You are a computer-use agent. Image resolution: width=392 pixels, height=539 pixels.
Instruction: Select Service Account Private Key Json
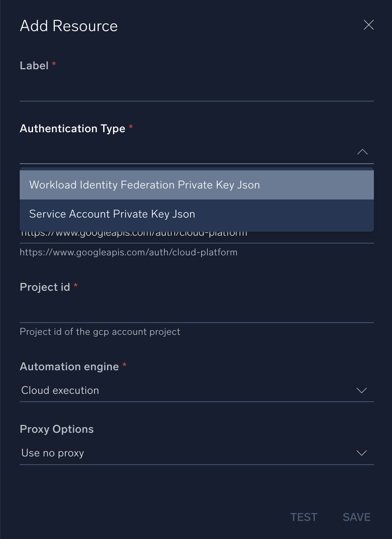(112, 214)
